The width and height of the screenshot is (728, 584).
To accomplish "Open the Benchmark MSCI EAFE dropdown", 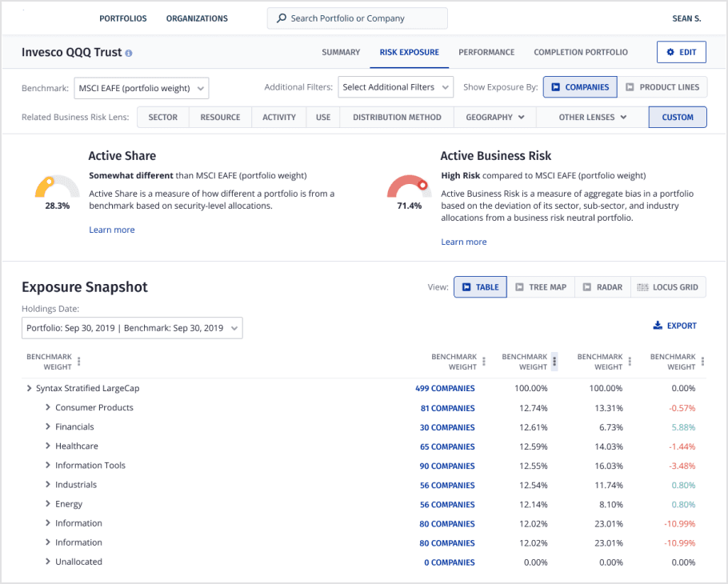I will point(141,88).
